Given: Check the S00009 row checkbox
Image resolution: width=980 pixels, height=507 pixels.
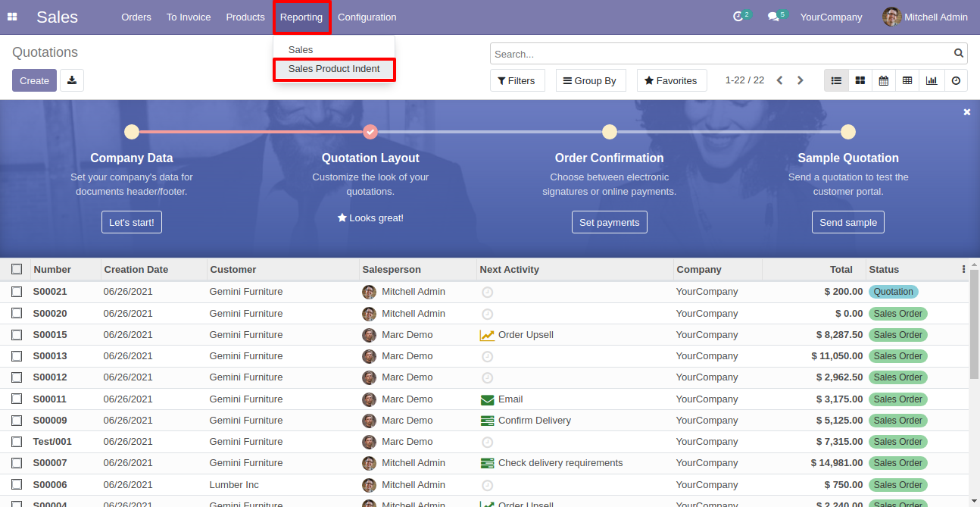Looking at the screenshot, I should (17, 420).
